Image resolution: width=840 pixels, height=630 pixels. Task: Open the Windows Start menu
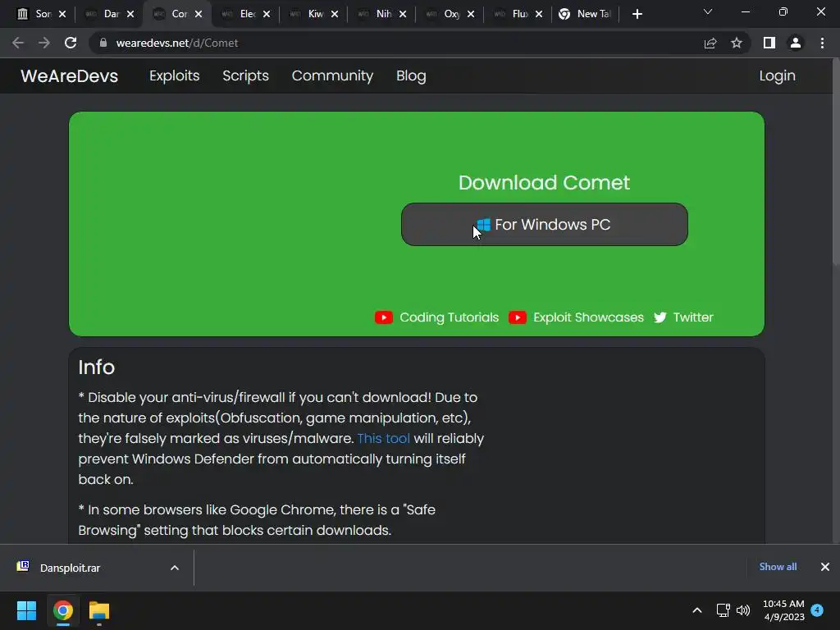[x=26, y=610]
